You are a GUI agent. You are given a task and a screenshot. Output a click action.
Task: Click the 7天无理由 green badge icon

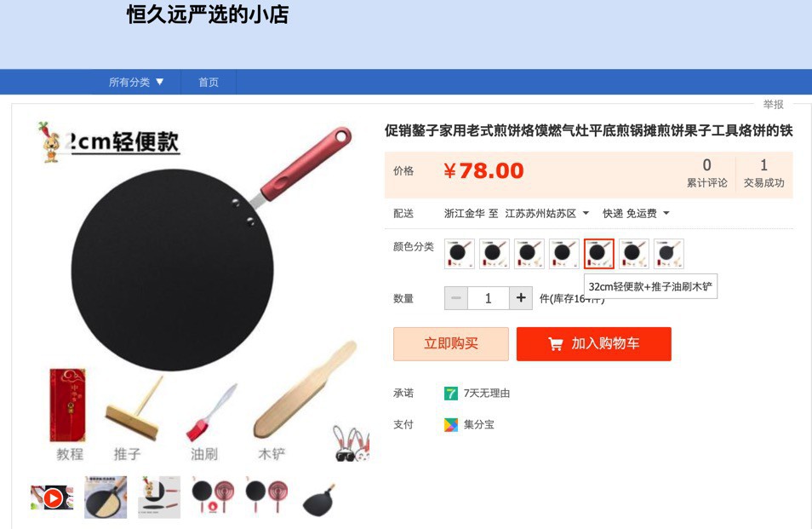[x=450, y=394]
